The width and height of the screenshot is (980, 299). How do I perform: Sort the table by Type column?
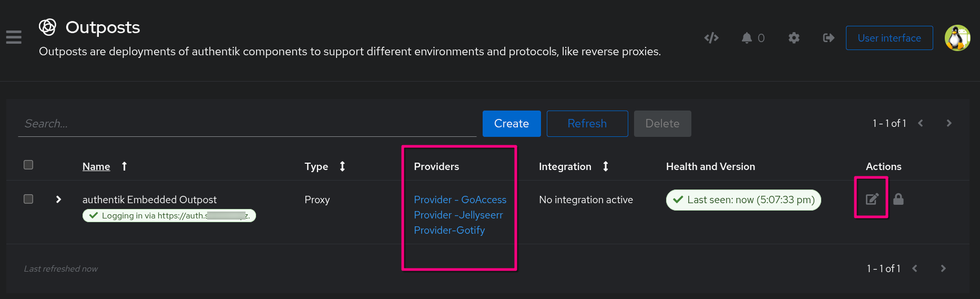tap(316, 166)
